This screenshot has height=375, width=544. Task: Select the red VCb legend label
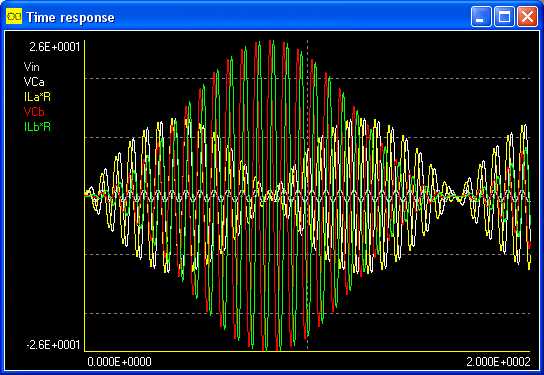(34, 112)
